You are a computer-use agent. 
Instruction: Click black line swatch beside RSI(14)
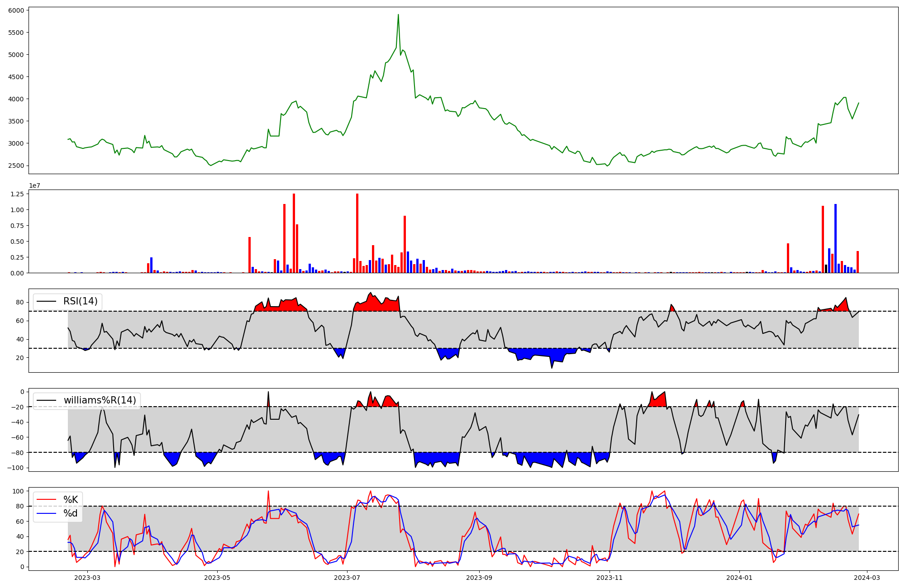pos(46,301)
